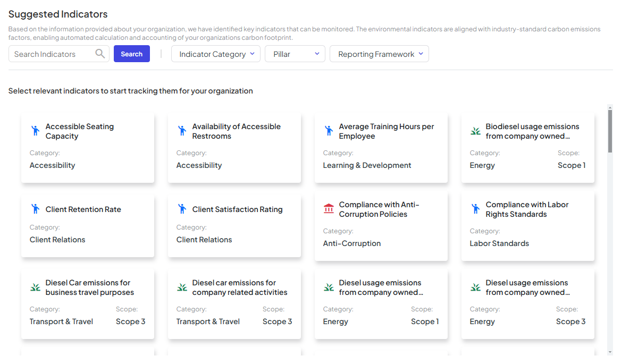The image size is (621, 364).
Task: Select the Client Satisfaction Rating title
Action: (x=237, y=209)
